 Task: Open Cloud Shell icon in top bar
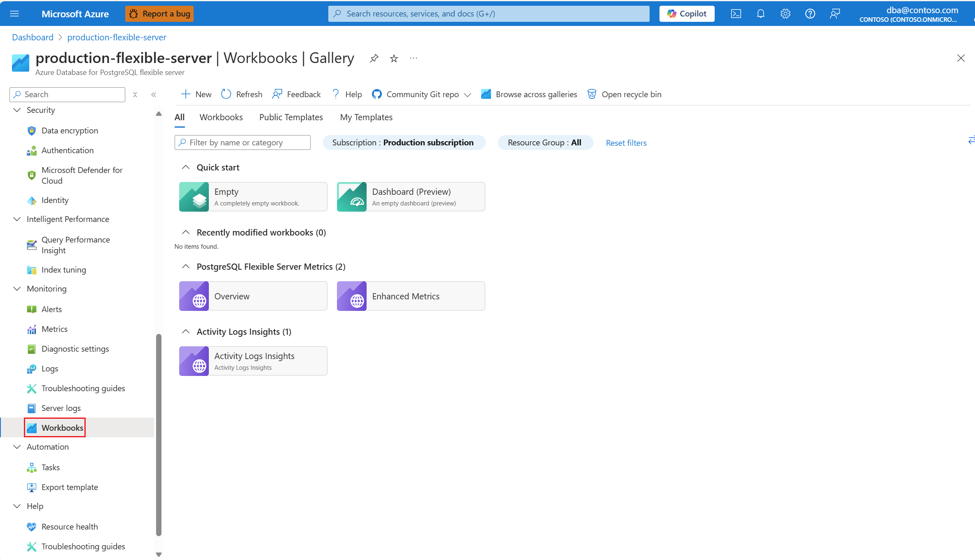pyautogui.click(x=736, y=14)
